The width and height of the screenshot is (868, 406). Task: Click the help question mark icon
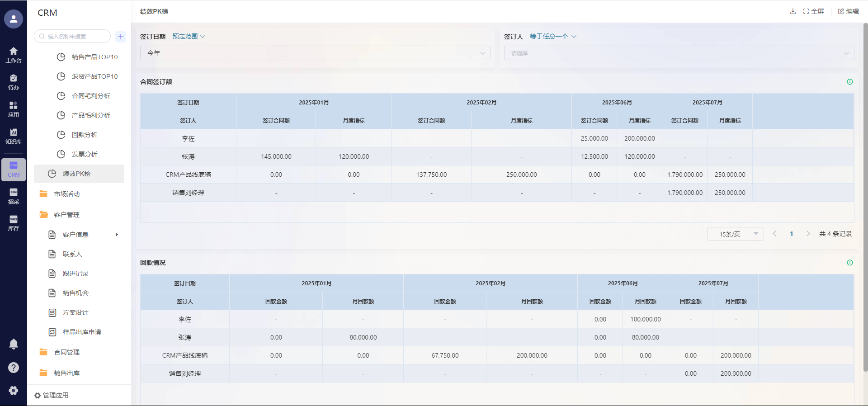coord(14,368)
